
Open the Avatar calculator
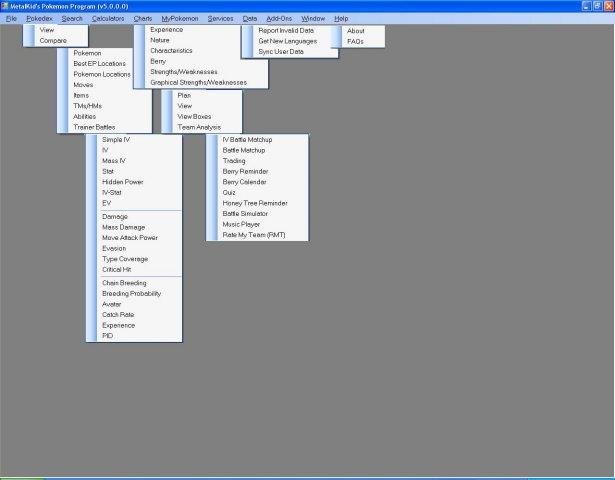coord(111,304)
